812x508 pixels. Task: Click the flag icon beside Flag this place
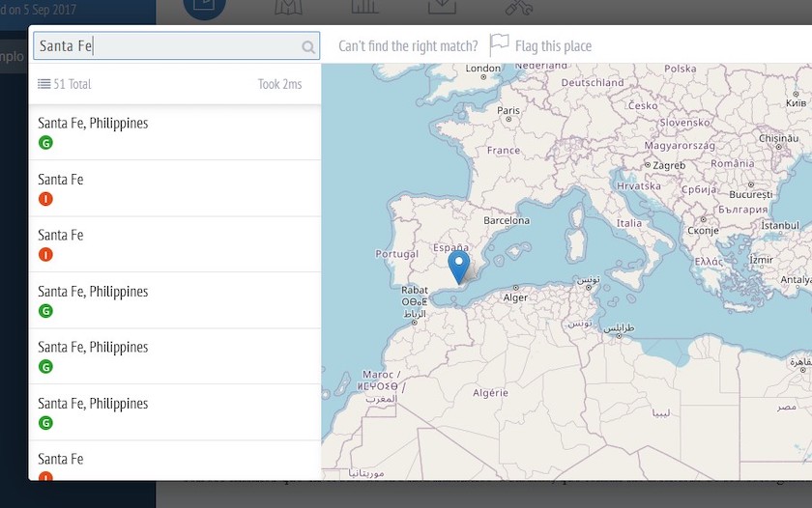tap(499, 44)
